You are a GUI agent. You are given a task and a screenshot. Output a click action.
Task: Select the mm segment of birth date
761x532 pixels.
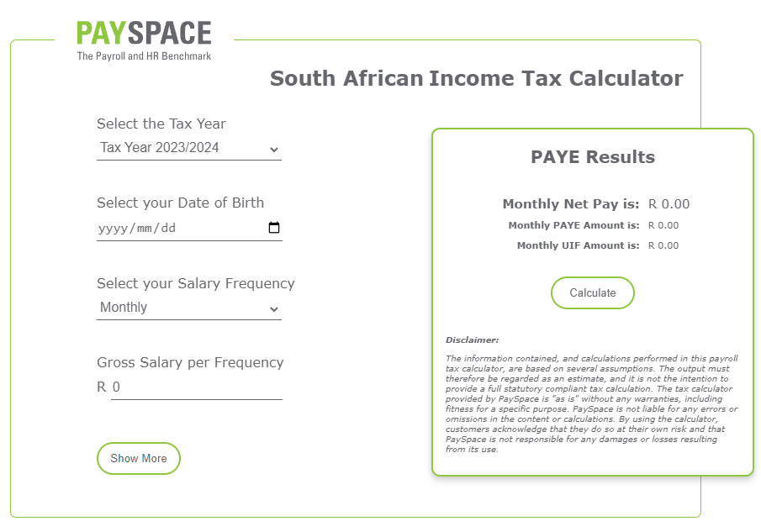(x=145, y=228)
